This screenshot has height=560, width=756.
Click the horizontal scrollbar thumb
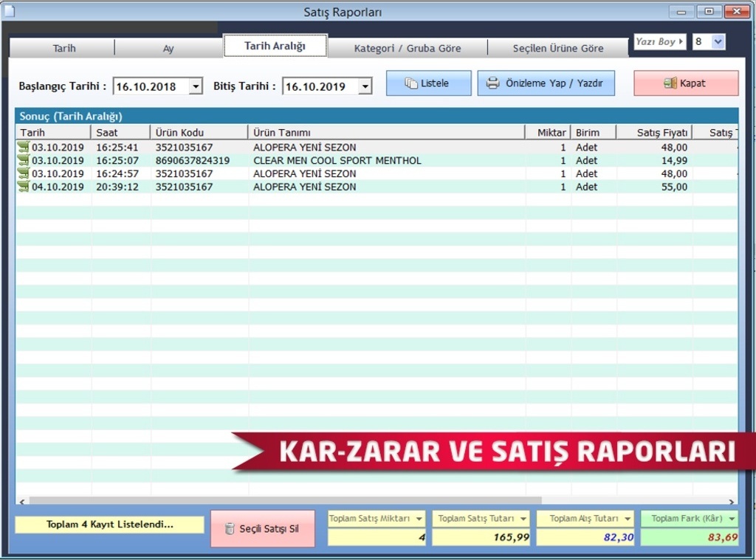285,501
